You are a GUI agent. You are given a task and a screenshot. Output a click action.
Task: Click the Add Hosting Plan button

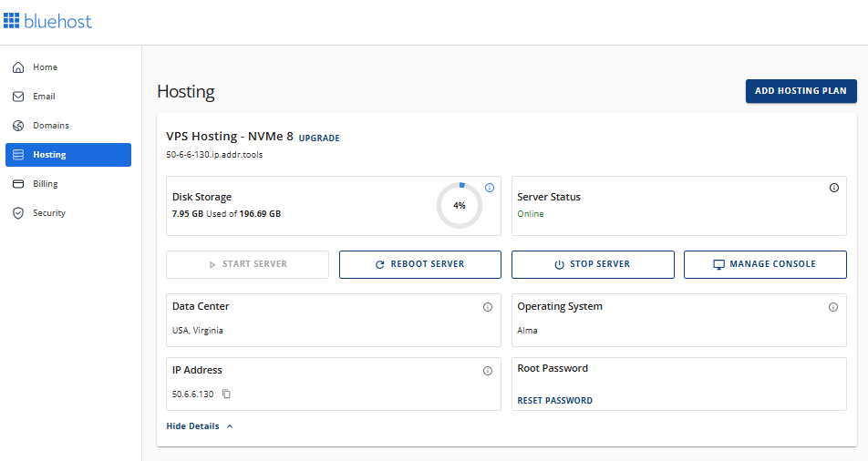(801, 91)
